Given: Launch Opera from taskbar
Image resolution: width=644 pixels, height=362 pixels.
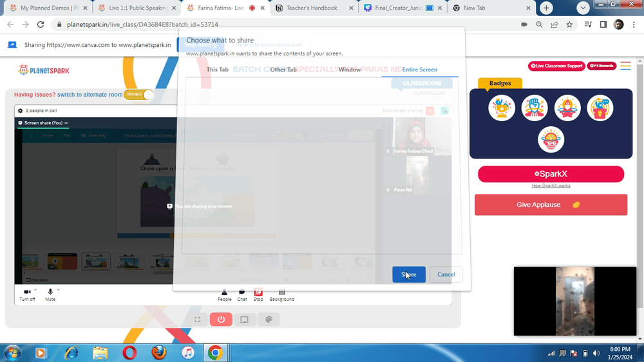Looking at the screenshot, I should 129,353.
